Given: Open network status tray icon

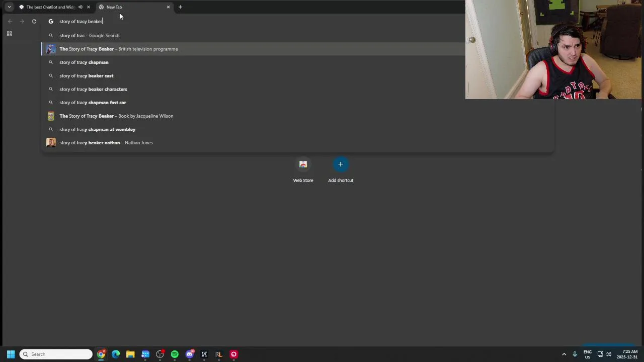Looking at the screenshot, I should 600,354.
